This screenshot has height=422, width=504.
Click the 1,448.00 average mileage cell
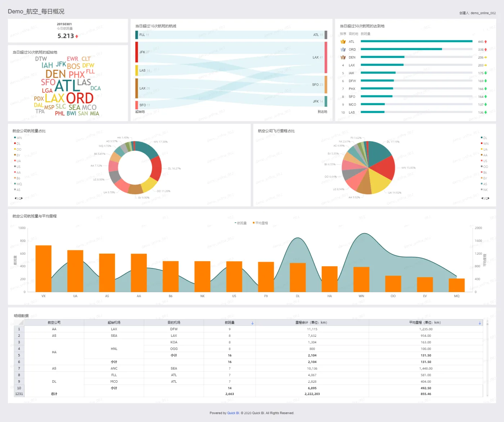[426, 369]
